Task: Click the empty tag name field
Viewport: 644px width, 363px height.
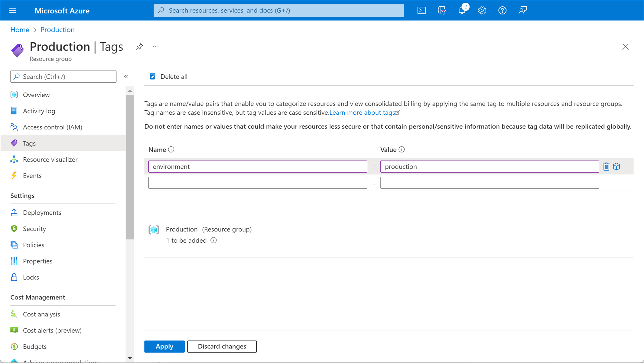Action: (x=258, y=183)
